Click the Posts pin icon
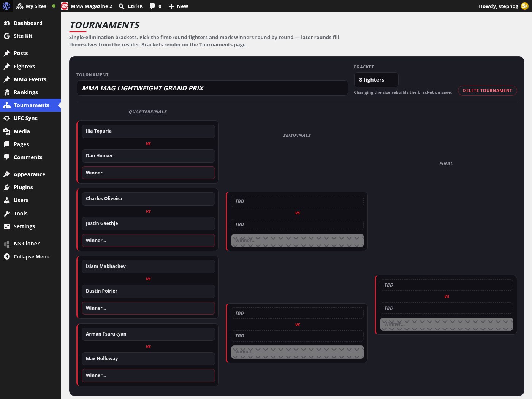The height and width of the screenshot is (399, 532). pos(7,53)
